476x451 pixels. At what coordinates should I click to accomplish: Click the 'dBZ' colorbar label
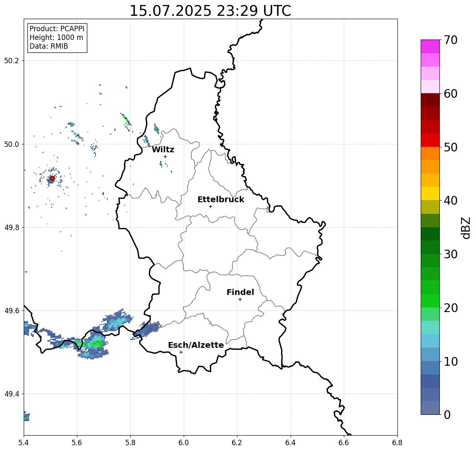tap(465, 228)
